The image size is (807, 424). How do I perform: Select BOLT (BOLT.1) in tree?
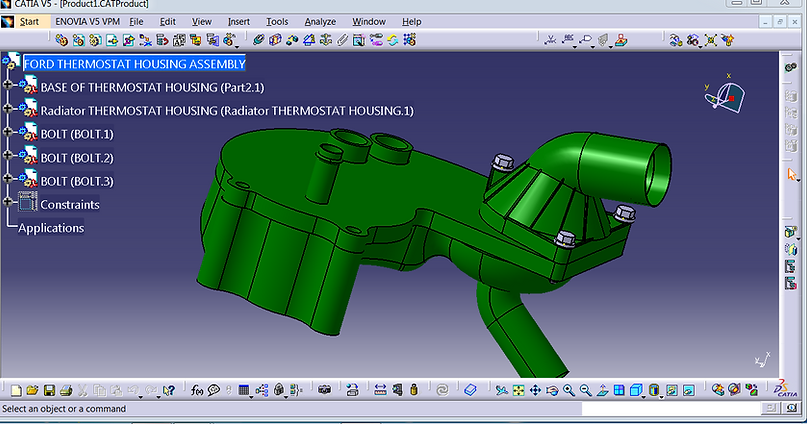click(x=77, y=134)
